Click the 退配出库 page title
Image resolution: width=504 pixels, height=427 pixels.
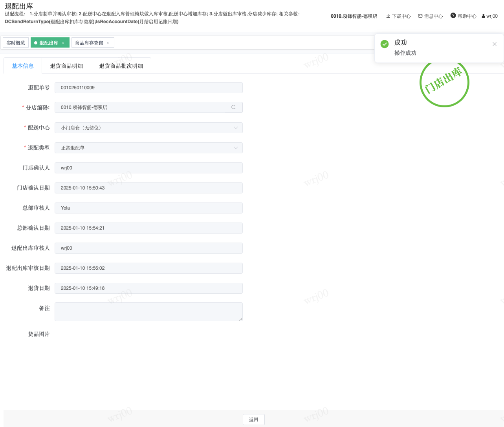pos(19,6)
